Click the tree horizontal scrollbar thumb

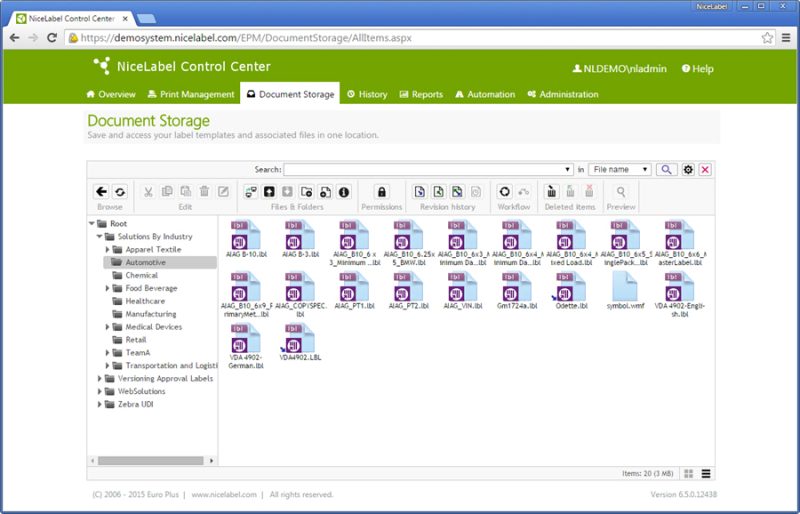pyautogui.click(x=151, y=461)
